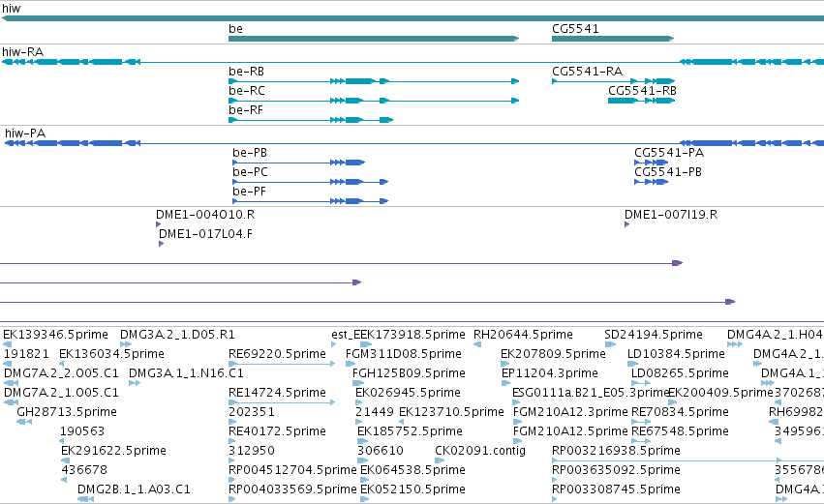Select EST EK139346.5prime
Screen dimensions: 824x504
[x=55, y=335]
